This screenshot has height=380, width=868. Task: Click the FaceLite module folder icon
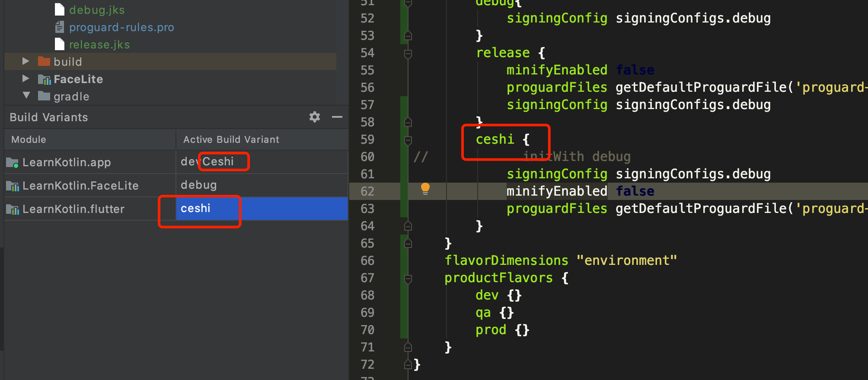pyautogui.click(x=45, y=79)
